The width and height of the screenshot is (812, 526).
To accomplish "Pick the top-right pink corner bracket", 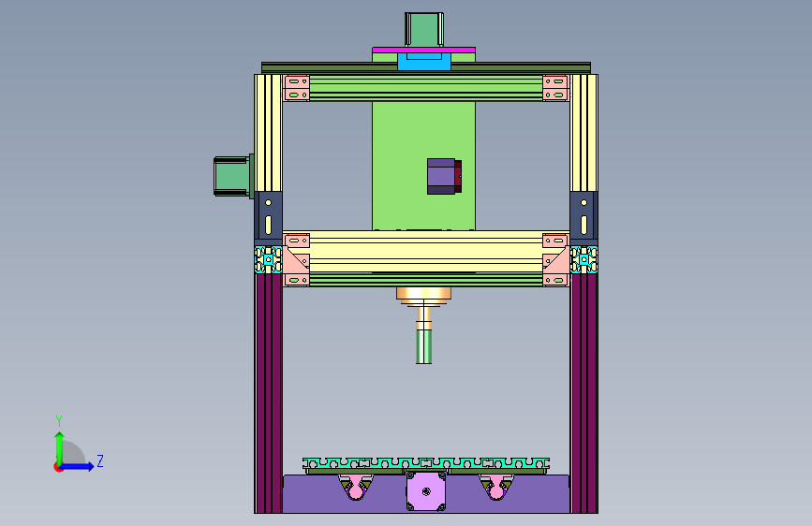I will [555, 88].
